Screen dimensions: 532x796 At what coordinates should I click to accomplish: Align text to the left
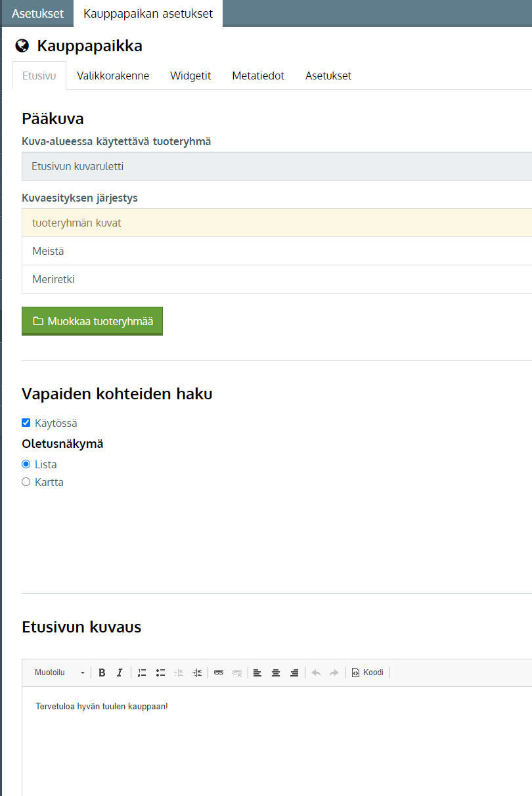[x=257, y=673]
